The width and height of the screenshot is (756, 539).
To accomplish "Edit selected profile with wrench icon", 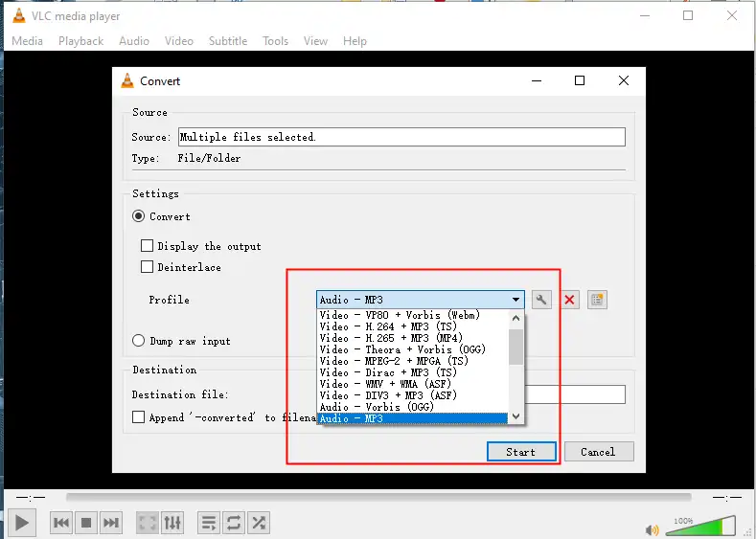I will [x=541, y=300].
